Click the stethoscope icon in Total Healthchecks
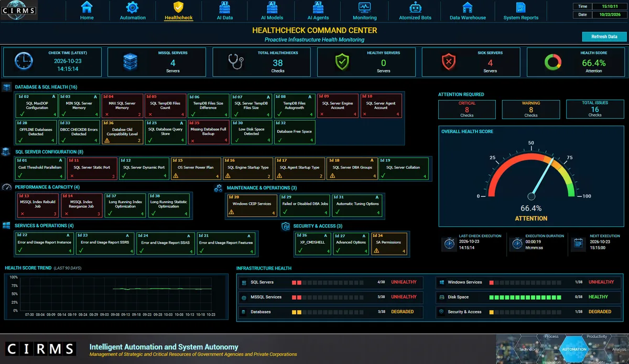 point(235,62)
